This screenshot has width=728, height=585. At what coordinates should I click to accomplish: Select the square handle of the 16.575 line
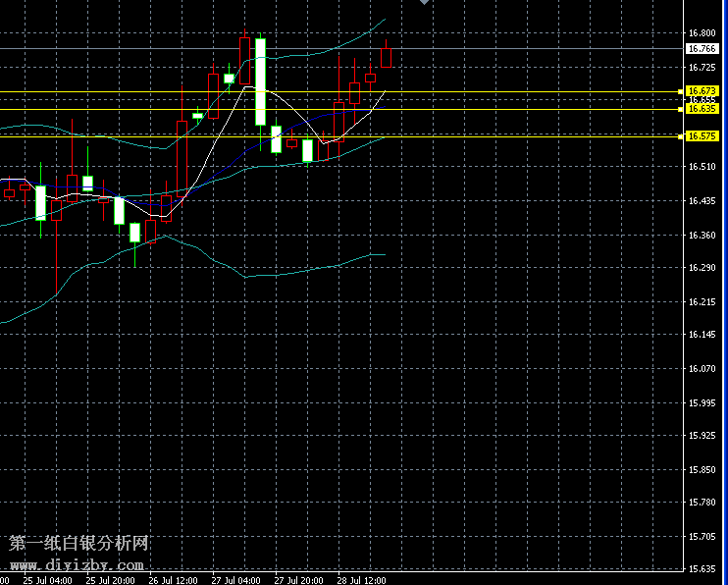[681, 136]
